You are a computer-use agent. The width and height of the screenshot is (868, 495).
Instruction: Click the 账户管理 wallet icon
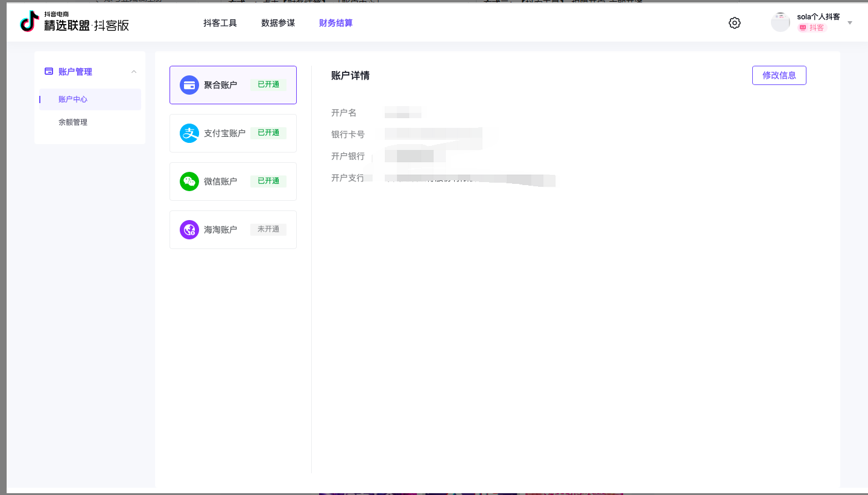[x=49, y=71]
